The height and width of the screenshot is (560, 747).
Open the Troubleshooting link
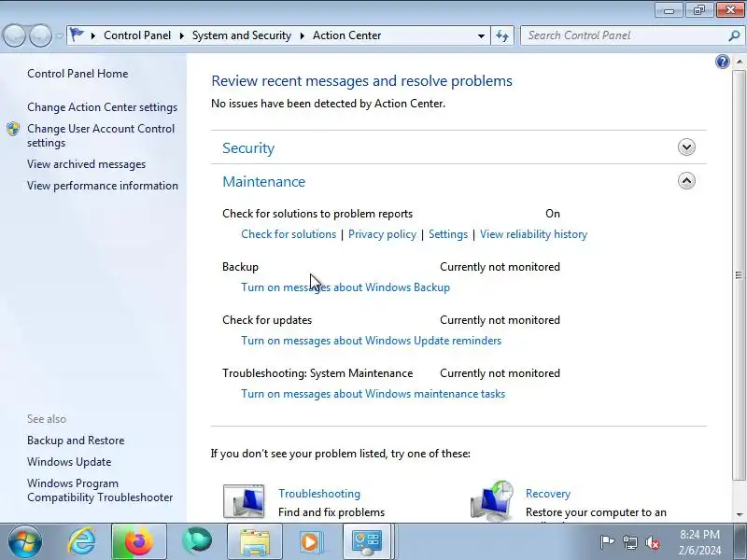point(319,494)
